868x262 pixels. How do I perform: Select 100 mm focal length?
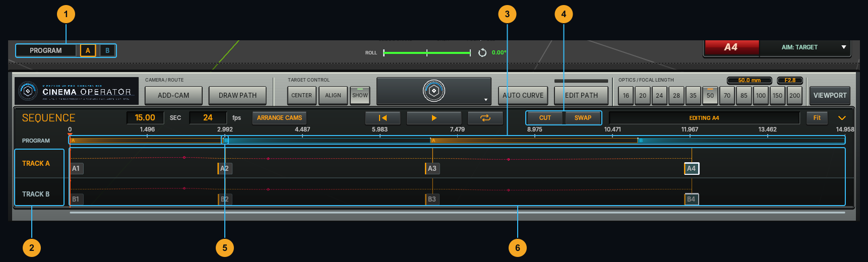coord(761,95)
